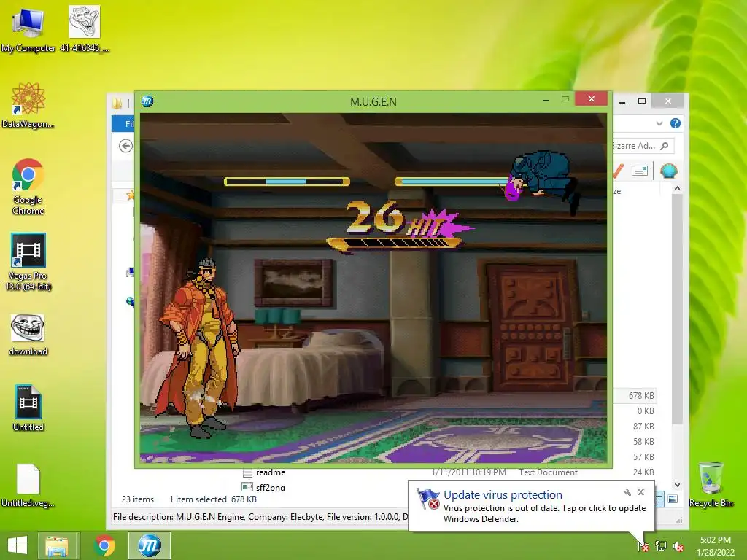The image size is (747, 560).
Task: Click the Explorer scrollbar down arrow
Action: point(677,485)
